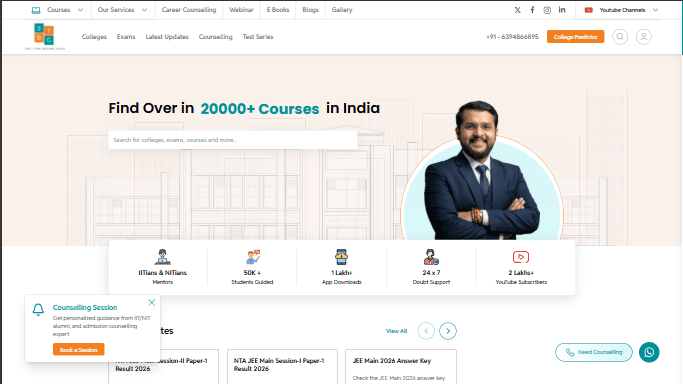683x384 pixels.
Task: Focus the colleges, exams, courses search field
Action: click(233, 140)
